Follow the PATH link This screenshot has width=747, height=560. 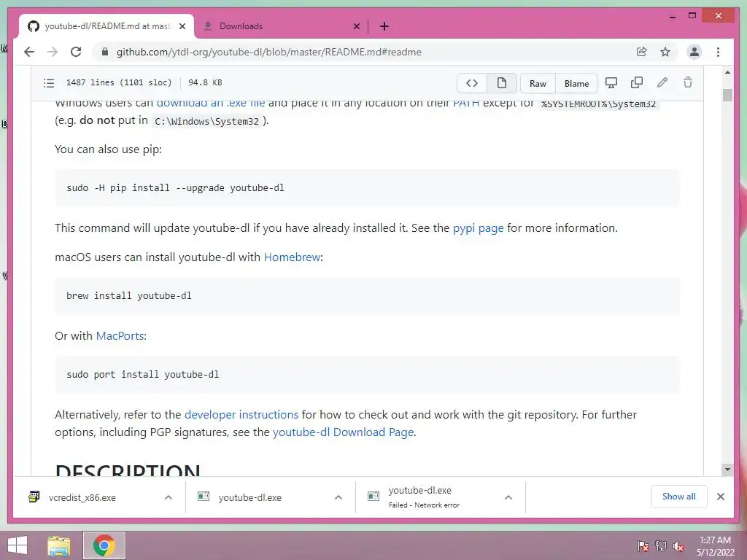[466, 103]
